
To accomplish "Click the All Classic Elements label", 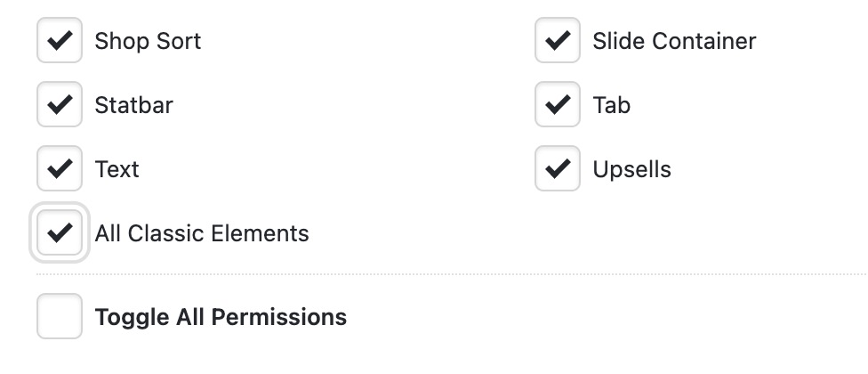I will [202, 233].
